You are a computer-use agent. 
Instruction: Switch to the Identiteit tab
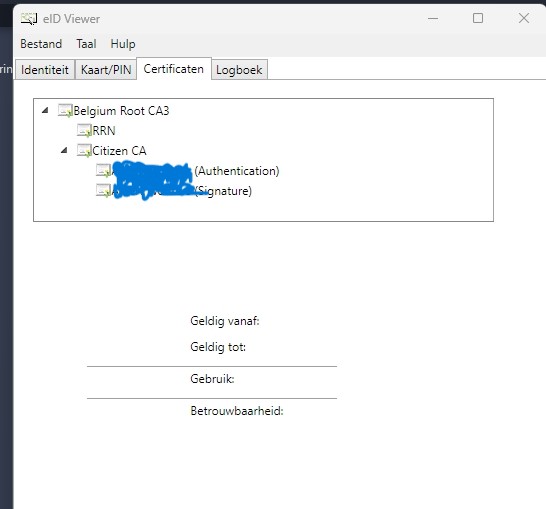point(45,70)
